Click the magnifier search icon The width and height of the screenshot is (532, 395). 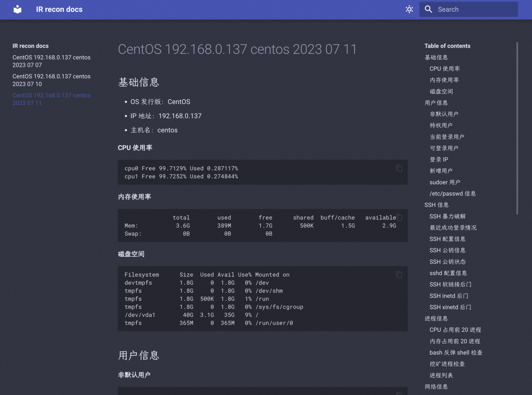click(428, 10)
